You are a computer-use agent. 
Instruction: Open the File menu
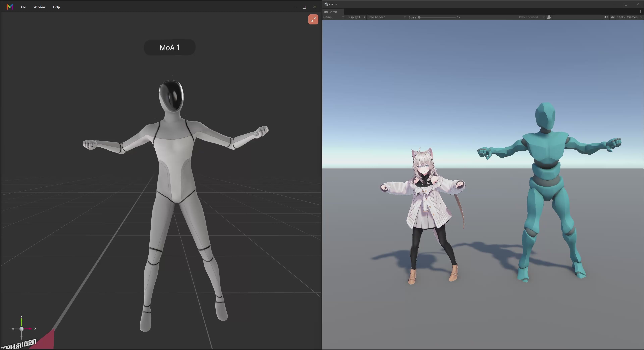point(23,7)
